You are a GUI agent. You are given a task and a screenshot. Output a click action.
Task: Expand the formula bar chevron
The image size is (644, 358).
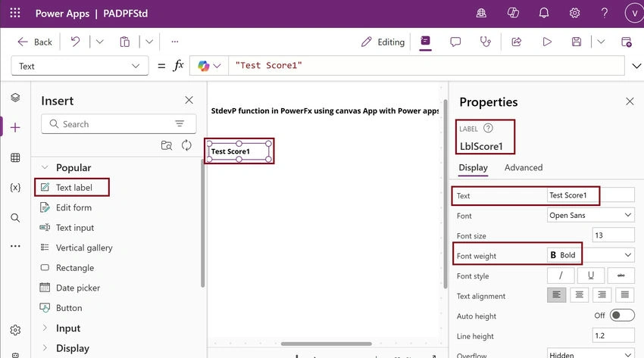pos(636,66)
